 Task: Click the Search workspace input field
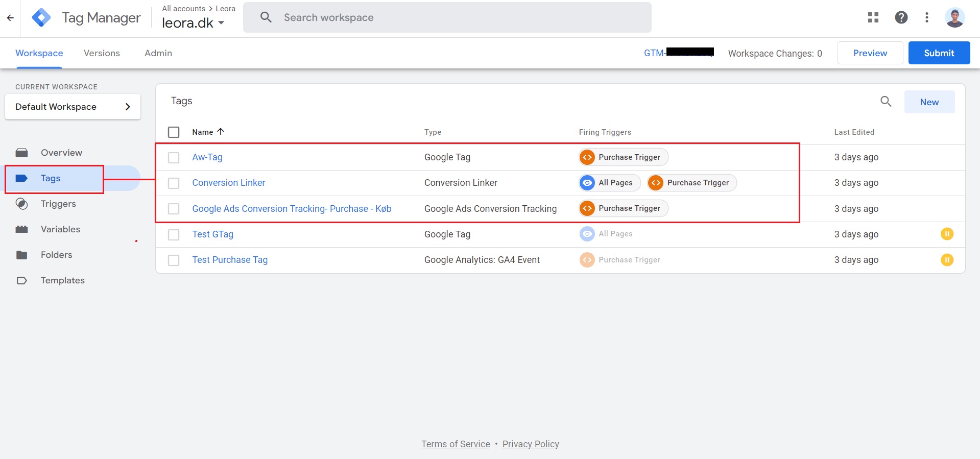(x=447, y=17)
